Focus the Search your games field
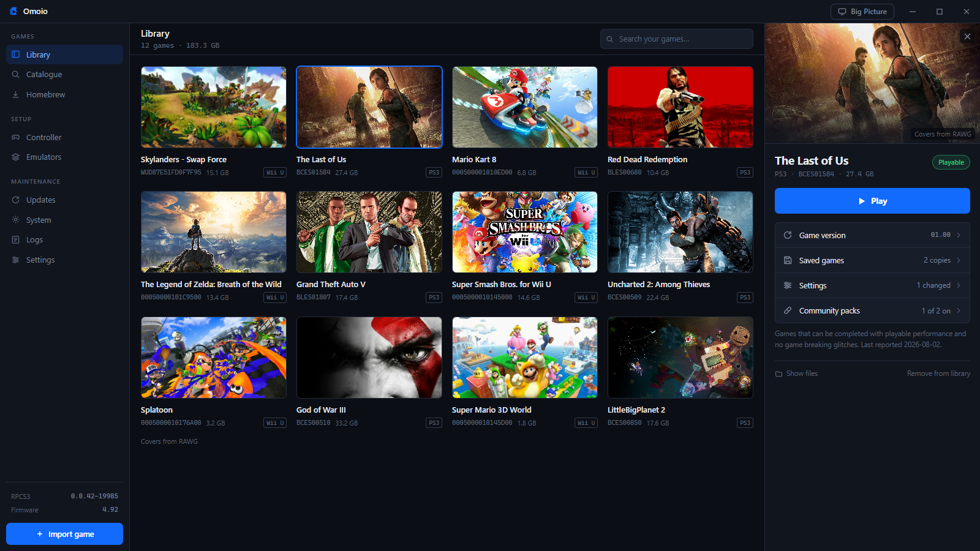 point(676,39)
